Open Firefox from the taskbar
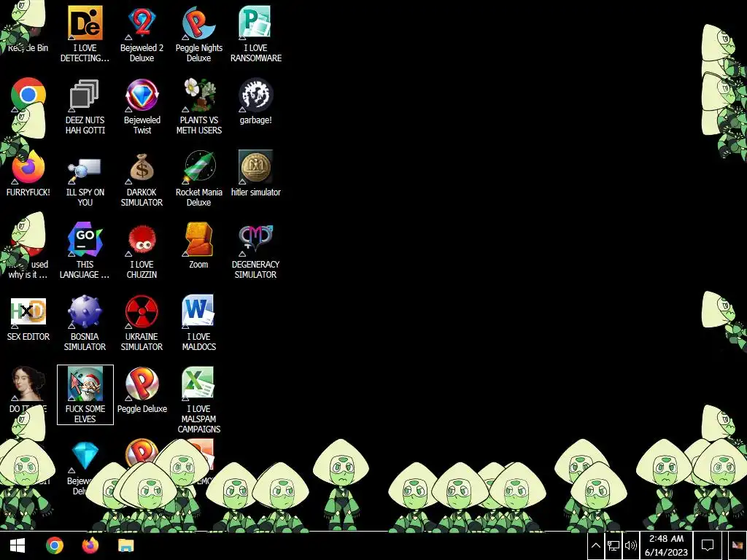Viewport: 747px width, 560px height. (x=90, y=545)
